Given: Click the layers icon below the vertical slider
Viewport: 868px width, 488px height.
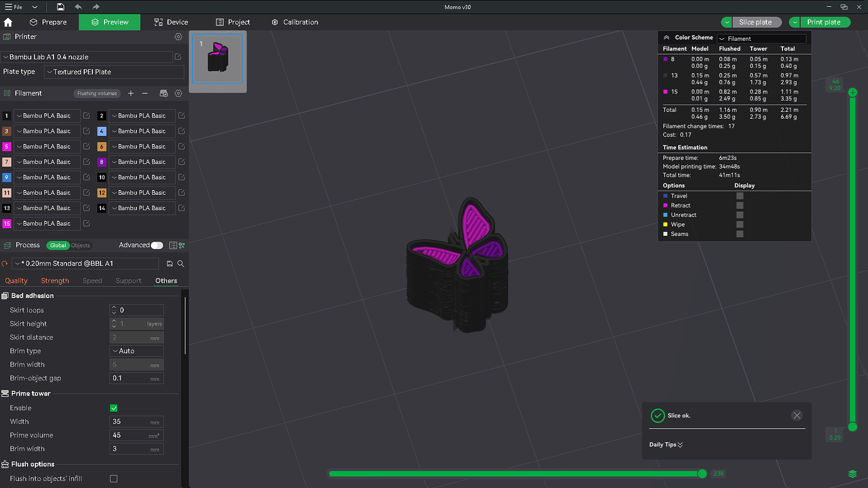Looking at the screenshot, I should 853,474.
